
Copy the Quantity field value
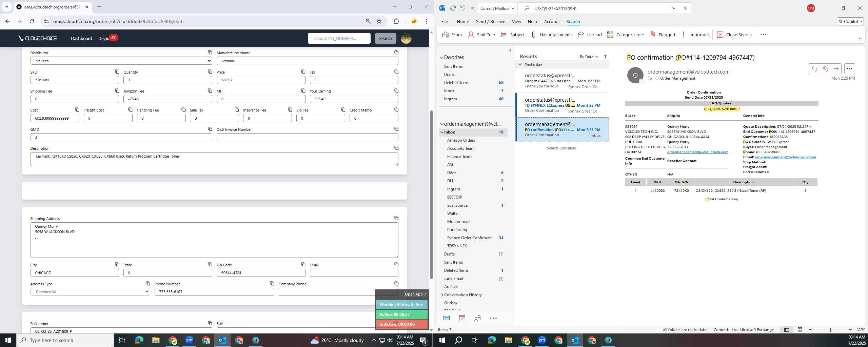(x=210, y=72)
